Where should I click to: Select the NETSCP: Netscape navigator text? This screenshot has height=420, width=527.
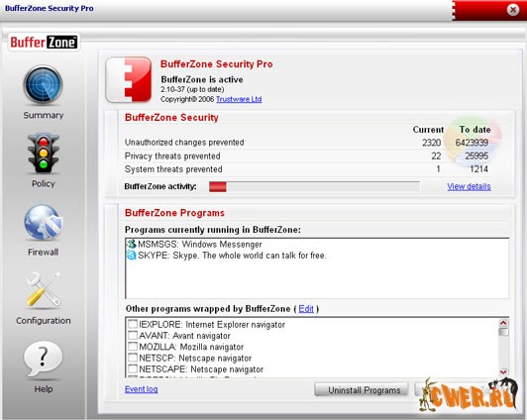[x=195, y=359]
